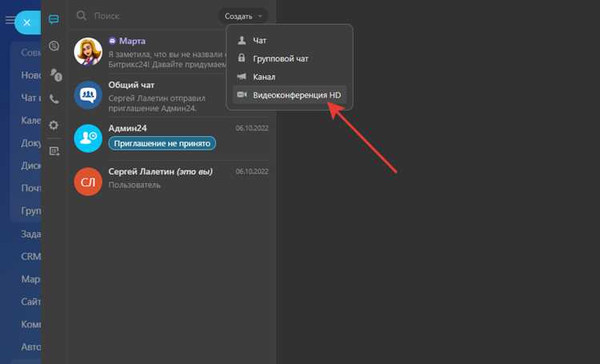Choose Видеоконференция HD from the menu

pyautogui.click(x=290, y=95)
